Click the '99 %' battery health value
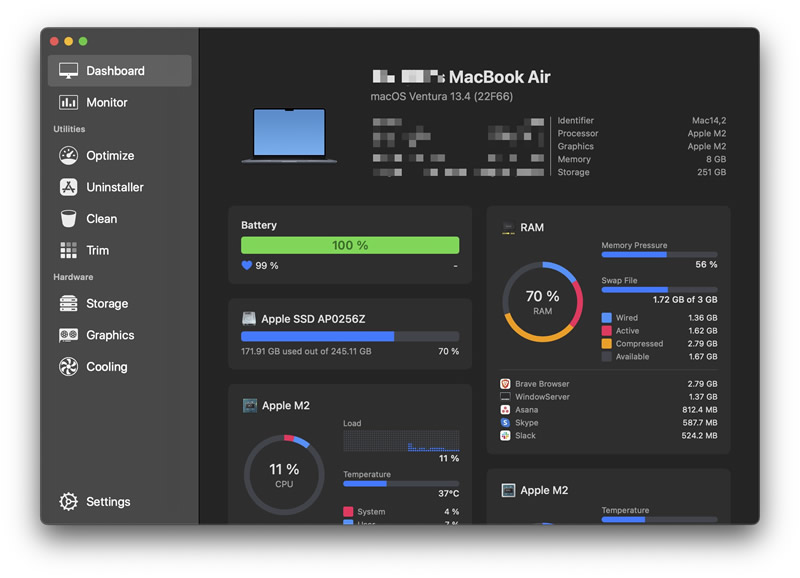The width and height of the screenshot is (800, 578). click(x=267, y=266)
